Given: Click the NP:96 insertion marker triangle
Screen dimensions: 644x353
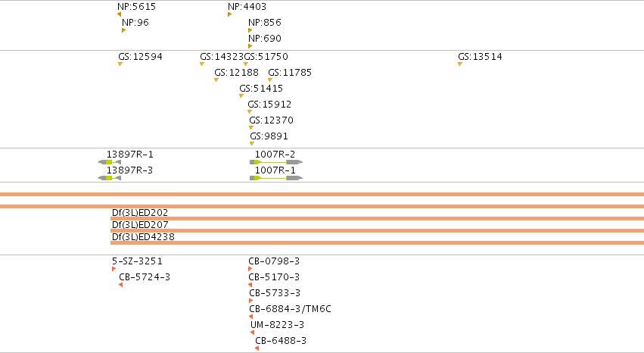Looking at the screenshot, I should tap(123, 30).
